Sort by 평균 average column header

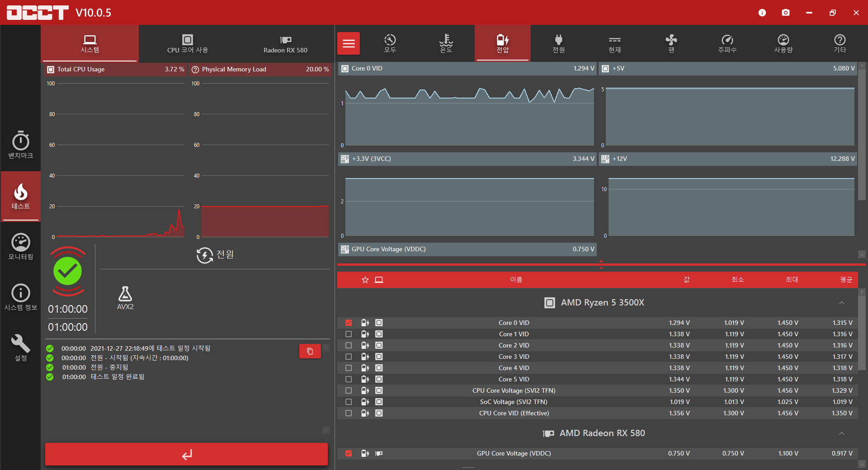click(x=846, y=280)
